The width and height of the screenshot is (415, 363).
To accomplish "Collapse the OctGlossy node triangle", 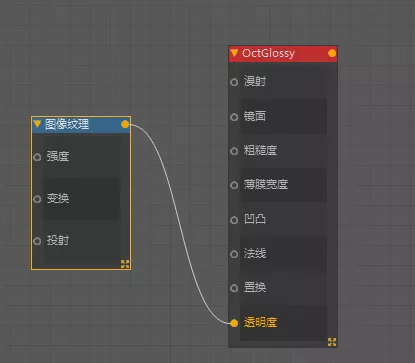I will click(234, 53).
